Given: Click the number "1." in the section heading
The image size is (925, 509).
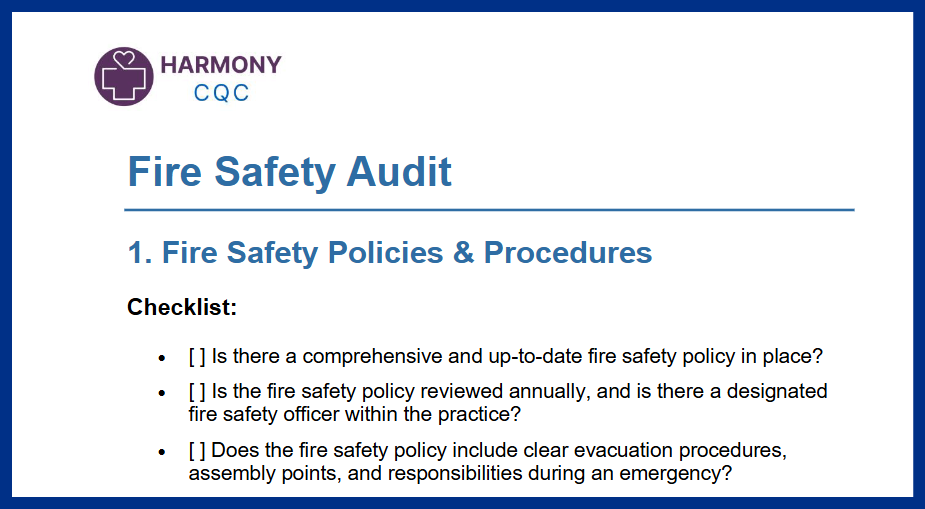Looking at the screenshot, I should click(140, 253).
